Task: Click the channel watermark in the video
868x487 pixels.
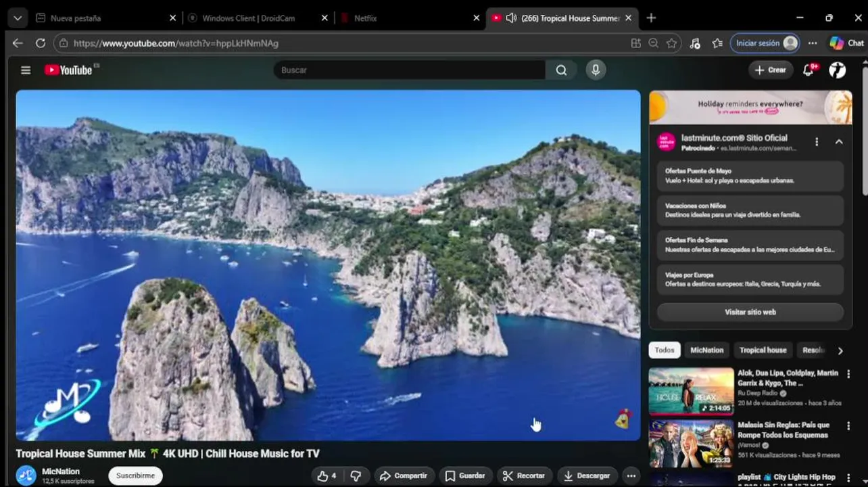Action: 622,419
